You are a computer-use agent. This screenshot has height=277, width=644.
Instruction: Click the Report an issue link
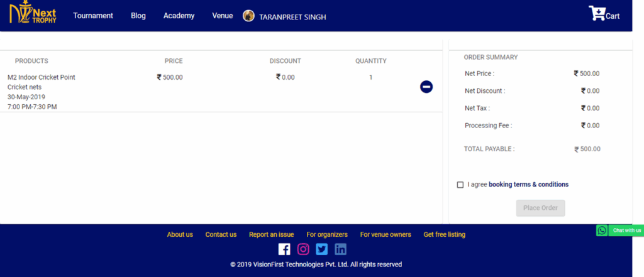coord(271,234)
